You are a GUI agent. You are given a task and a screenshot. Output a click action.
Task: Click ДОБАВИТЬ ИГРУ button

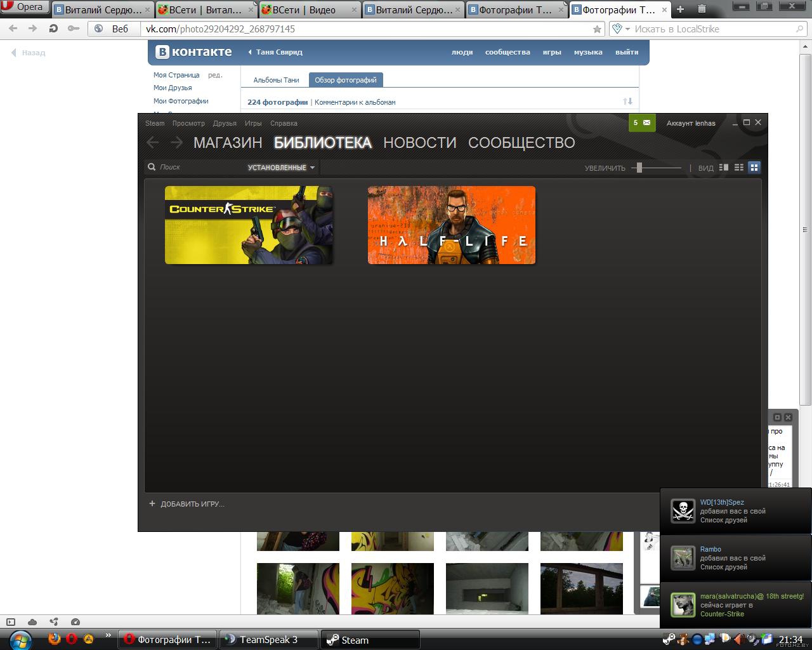(x=187, y=504)
